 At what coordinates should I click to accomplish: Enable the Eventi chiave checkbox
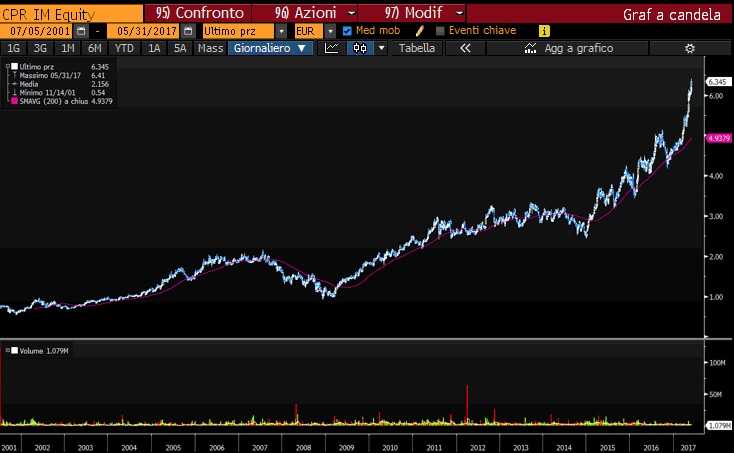439,31
